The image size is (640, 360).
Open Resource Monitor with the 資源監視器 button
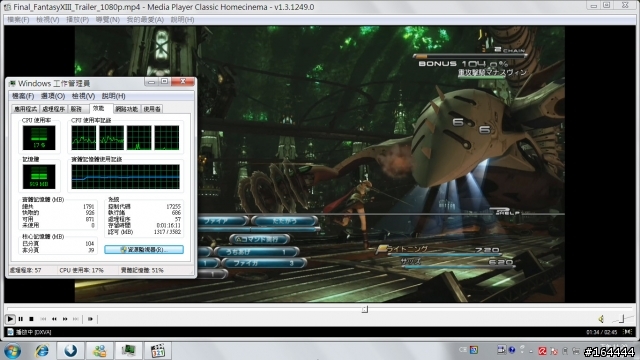tap(144, 249)
